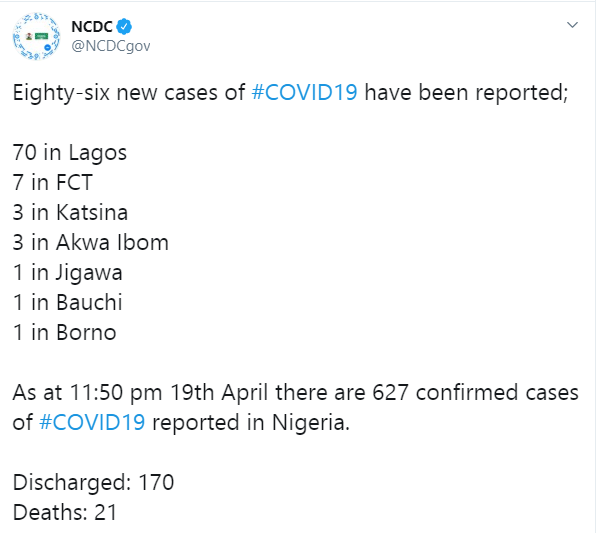Click the '3 in Katsina' line

(70, 213)
